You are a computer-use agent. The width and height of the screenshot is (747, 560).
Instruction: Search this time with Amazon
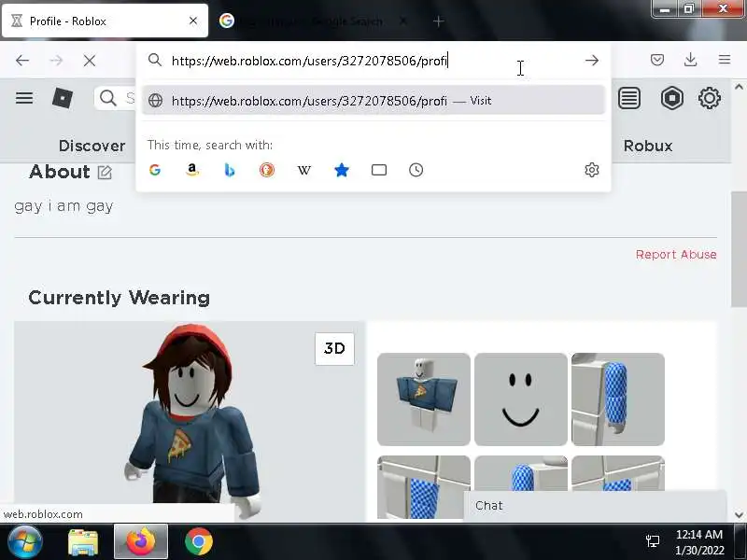coord(192,170)
